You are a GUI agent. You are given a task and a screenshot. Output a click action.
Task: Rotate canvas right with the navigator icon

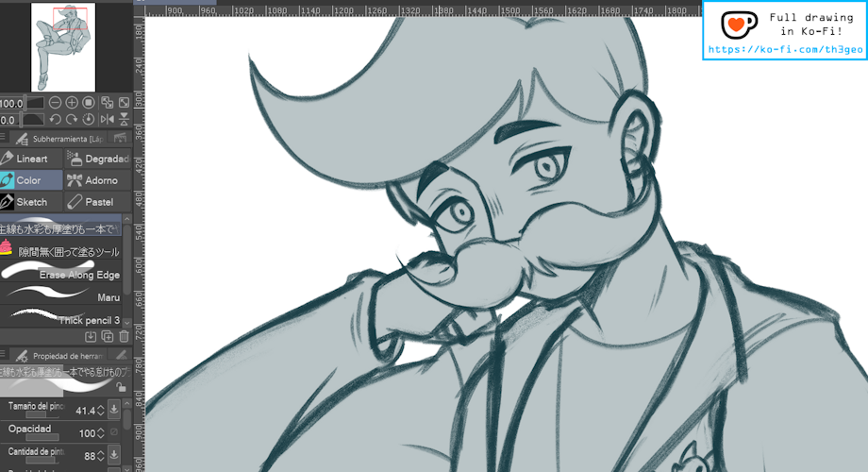(72, 119)
